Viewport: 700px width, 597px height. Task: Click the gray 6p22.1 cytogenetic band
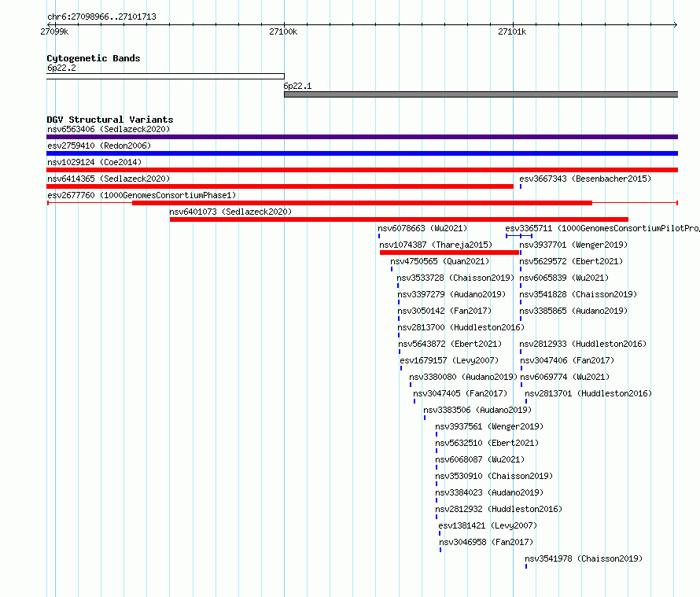point(481,94)
